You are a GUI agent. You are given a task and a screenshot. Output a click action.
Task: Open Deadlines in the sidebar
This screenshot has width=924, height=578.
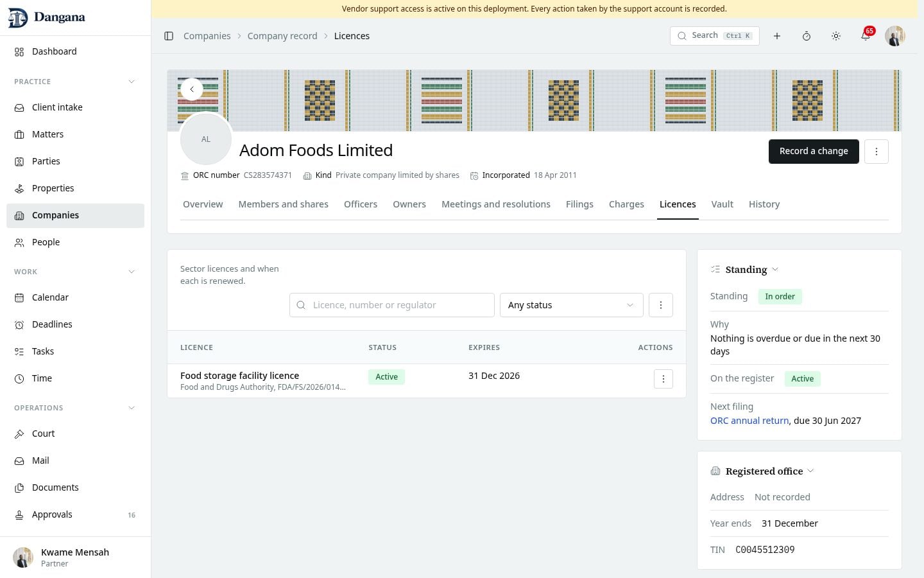[x=75, y=324]
